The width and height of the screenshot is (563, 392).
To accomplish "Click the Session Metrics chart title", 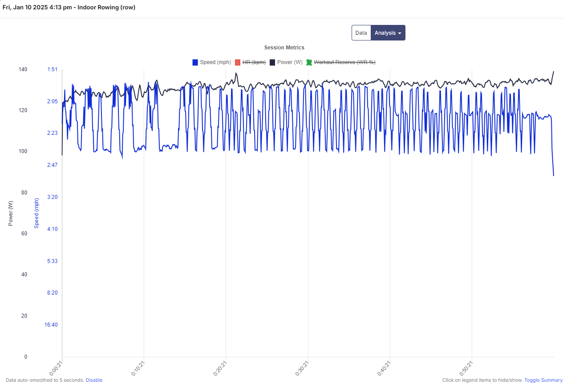I will click(284, 48).
